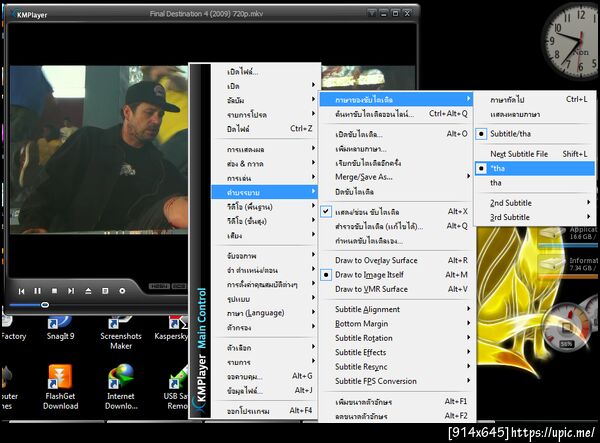Select the plain tha subtitle file

point(535,183)
